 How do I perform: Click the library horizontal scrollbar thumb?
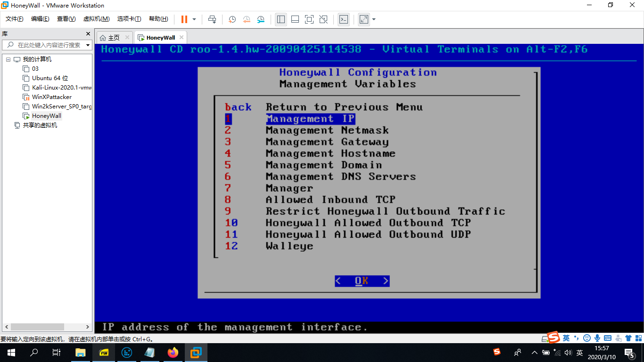[38, 327]
